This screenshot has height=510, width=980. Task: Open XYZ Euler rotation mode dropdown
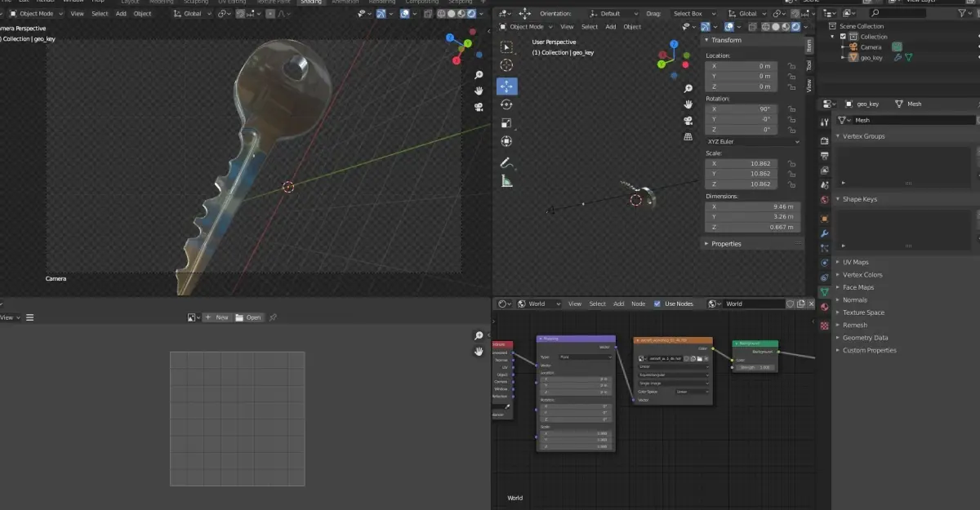pos(753,141)
